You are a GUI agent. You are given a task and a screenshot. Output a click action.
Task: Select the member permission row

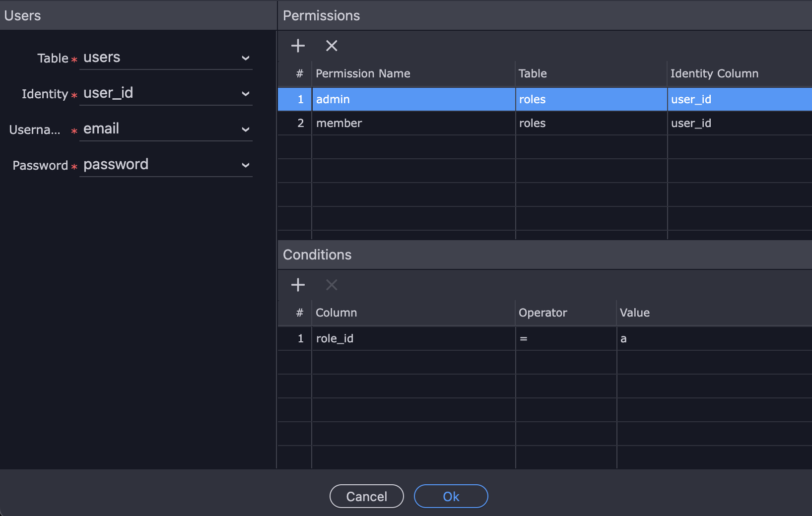pyautogui.click(x=545, y=123)
